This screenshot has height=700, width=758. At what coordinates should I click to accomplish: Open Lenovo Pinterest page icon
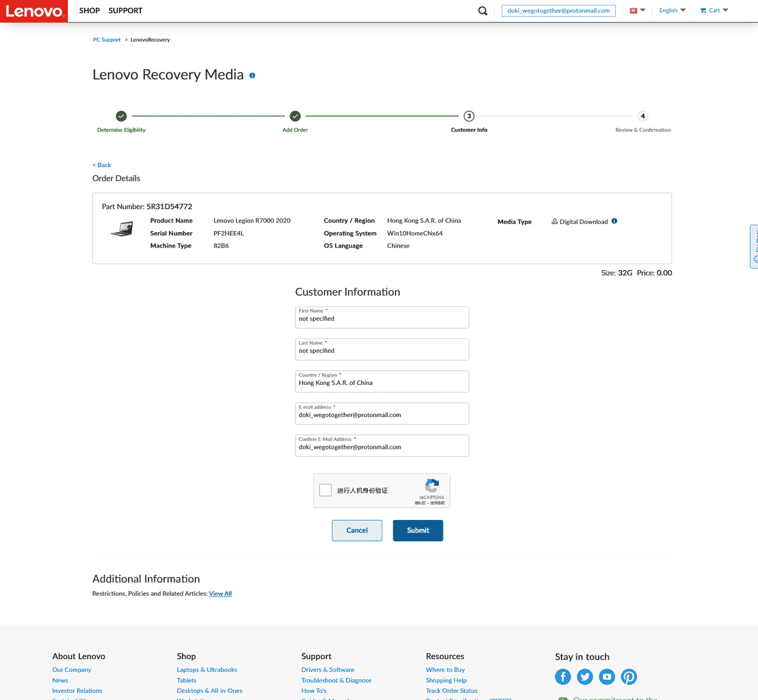tap(628, 676)
